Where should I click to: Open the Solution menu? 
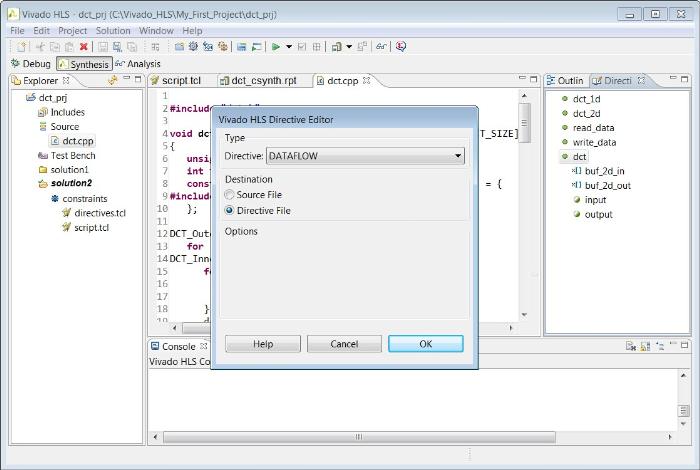click(113, 31)
